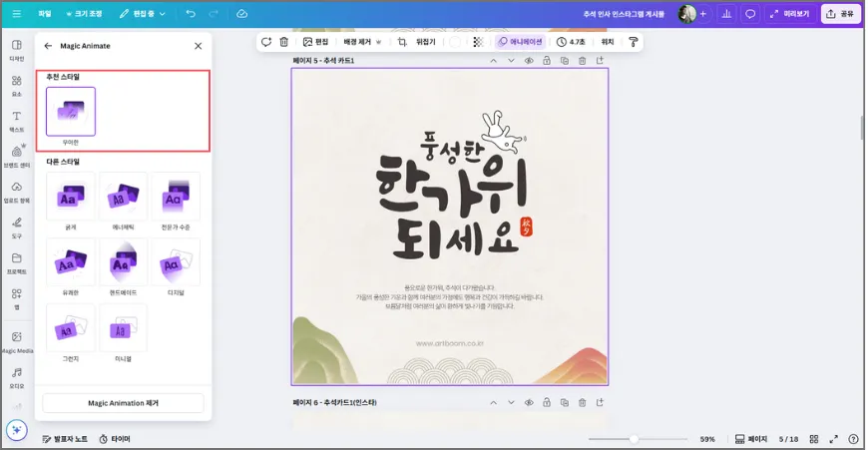
Task: Select the 미니멀 animation style
Action: 123,328
